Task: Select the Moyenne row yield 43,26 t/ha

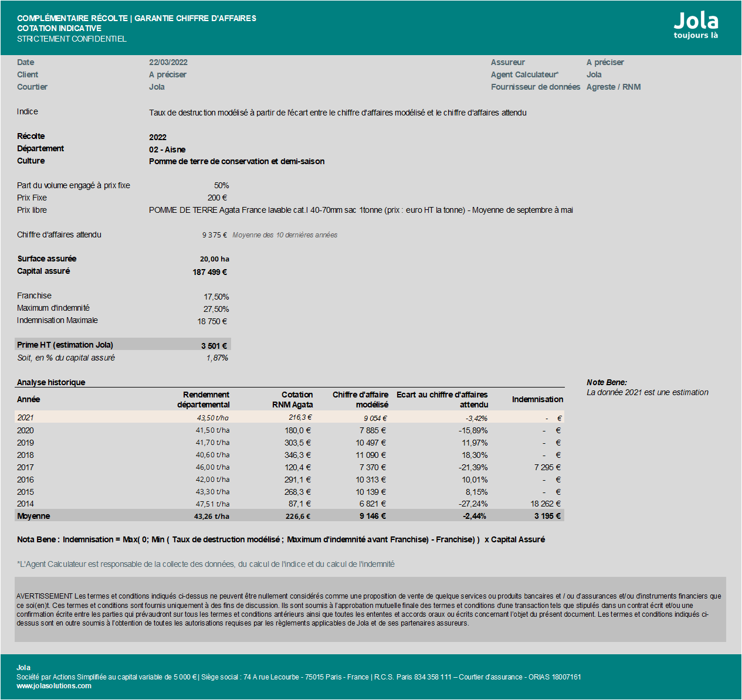Action: click(x=212, y=516)
